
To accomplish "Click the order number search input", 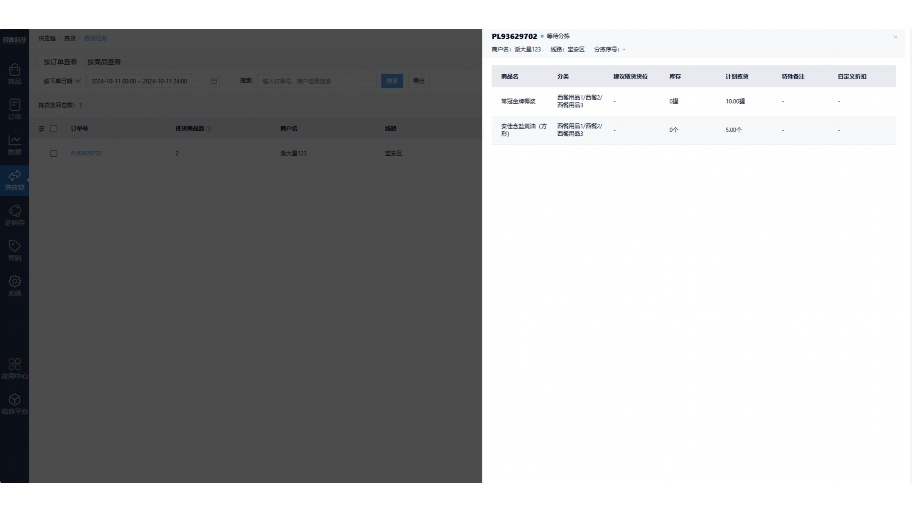I will tap(316, 81).
